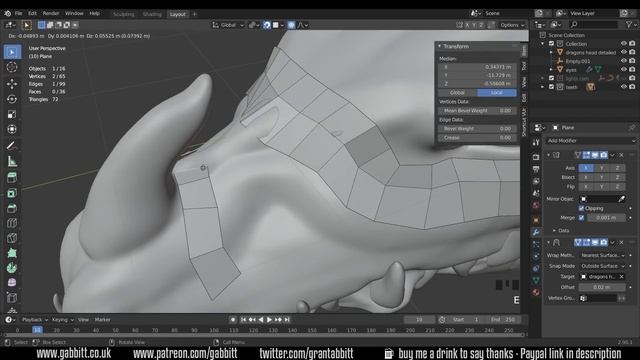Select the Knife tool

click(12, 238)
